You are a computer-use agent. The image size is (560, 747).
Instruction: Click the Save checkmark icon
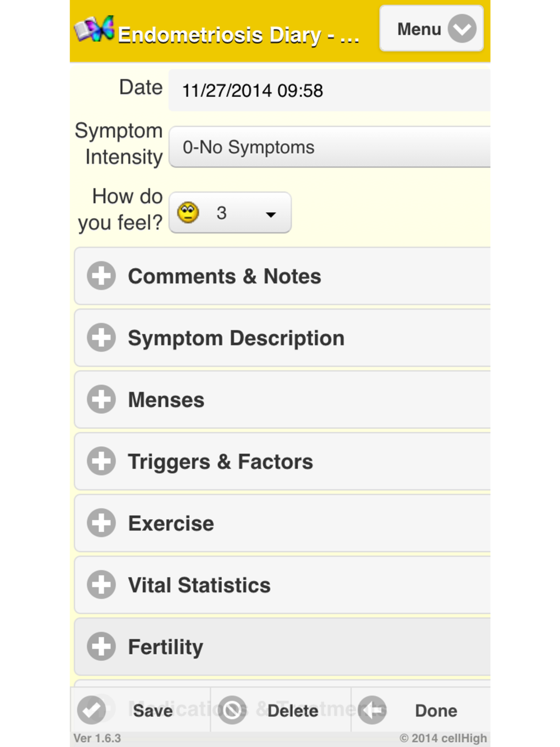pos(91,710)
